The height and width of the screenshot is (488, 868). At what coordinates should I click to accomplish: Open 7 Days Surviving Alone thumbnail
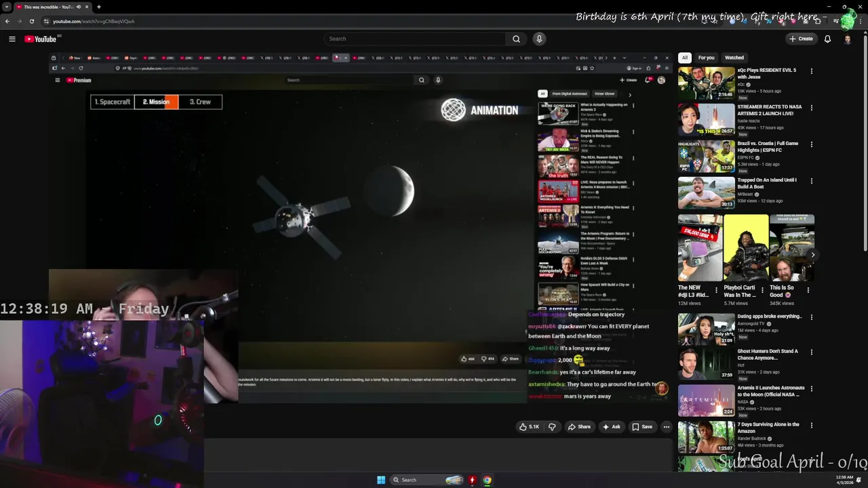706,437
